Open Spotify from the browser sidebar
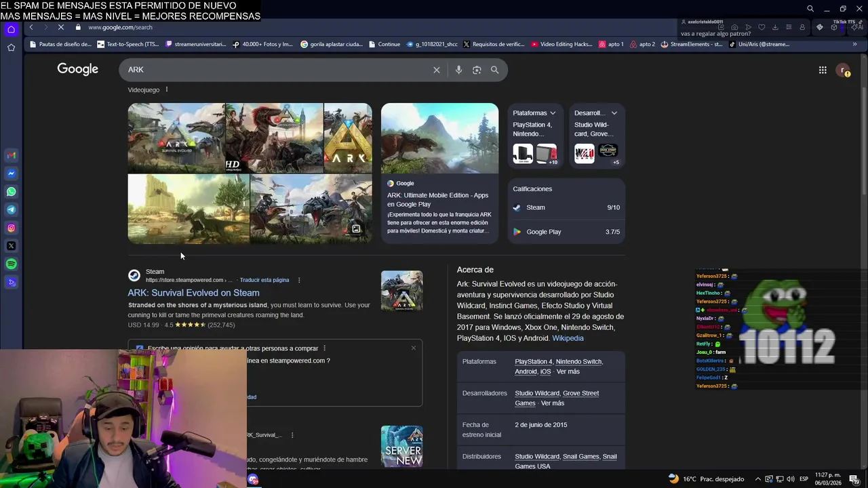Viewport: 868px width, 488px height. [x=11, y=264]
